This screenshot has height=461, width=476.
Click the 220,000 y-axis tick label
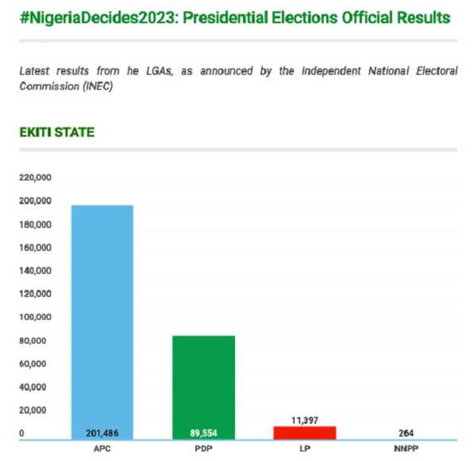tap(36, 178)
